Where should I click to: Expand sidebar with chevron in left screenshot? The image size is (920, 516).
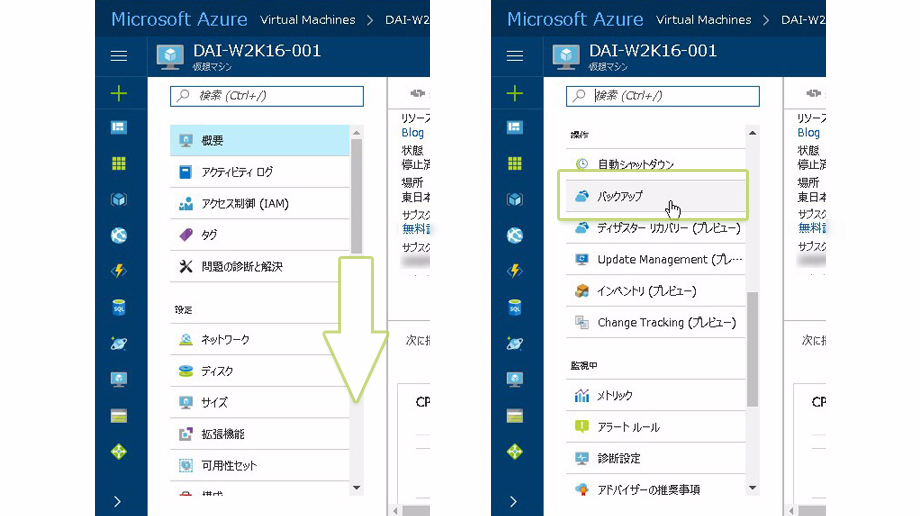coord(118,501)
